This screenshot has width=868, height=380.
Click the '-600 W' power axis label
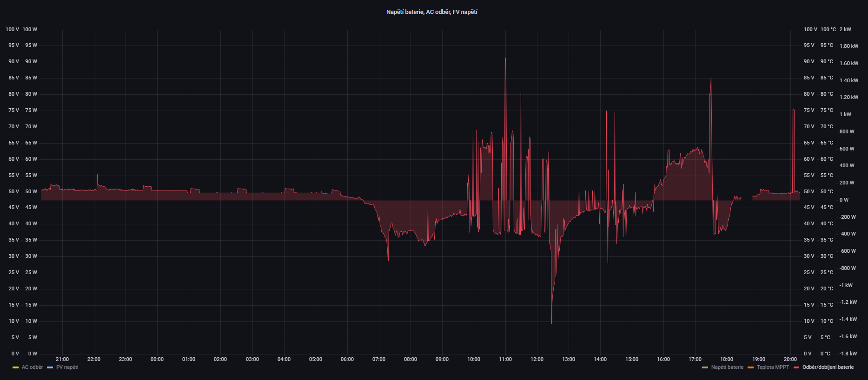pos(848,251)
